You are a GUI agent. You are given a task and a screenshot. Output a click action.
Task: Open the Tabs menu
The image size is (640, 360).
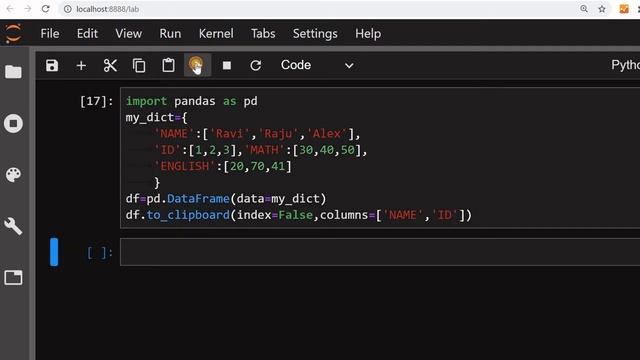tap(263, 33)
